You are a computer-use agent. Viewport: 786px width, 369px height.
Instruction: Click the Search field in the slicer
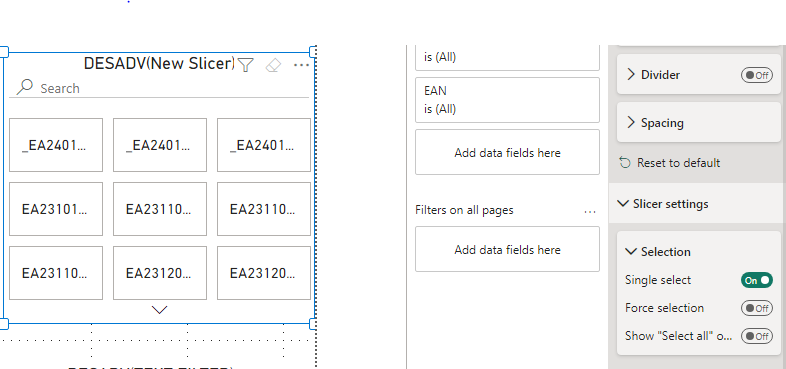tap(159, 88)
